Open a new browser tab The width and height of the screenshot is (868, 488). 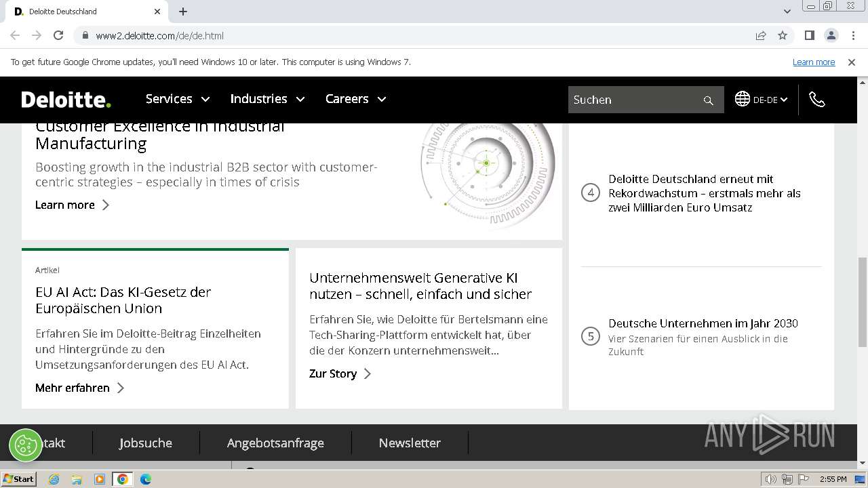183,12
